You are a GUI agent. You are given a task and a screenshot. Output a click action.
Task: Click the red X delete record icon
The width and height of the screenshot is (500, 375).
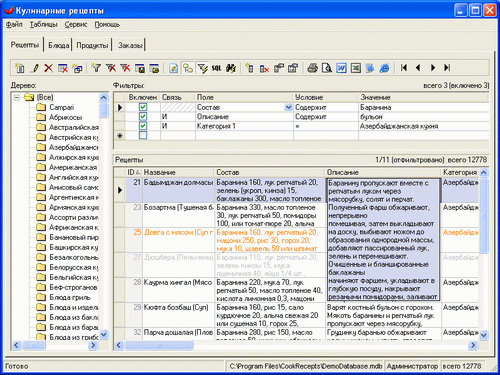tap(49, 68)
